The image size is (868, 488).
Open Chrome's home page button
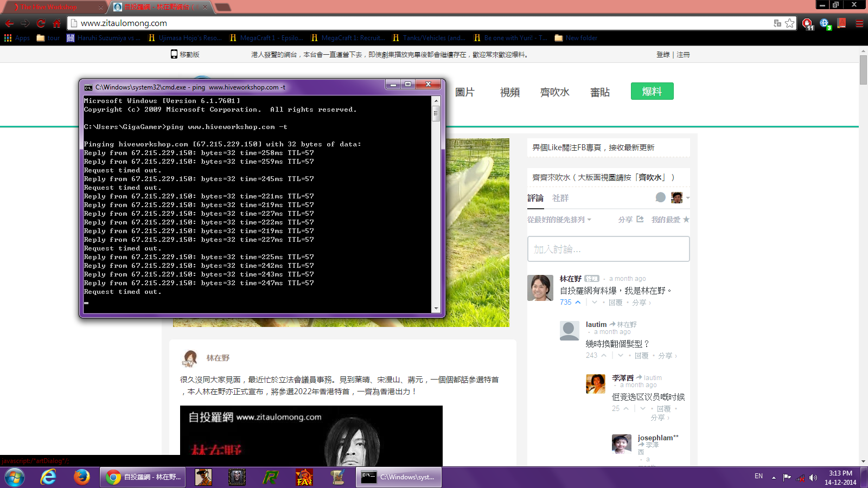56,23
